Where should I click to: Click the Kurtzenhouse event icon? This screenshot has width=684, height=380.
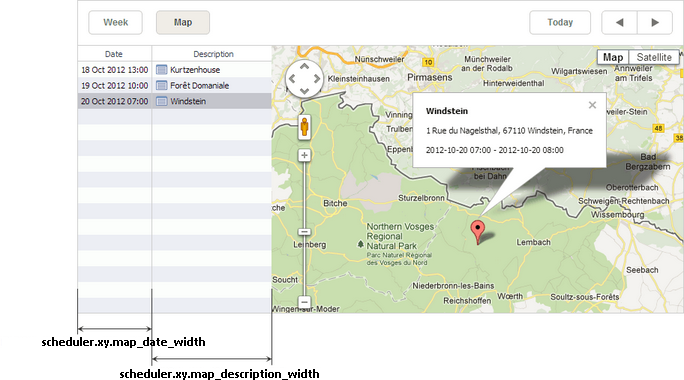161,70
